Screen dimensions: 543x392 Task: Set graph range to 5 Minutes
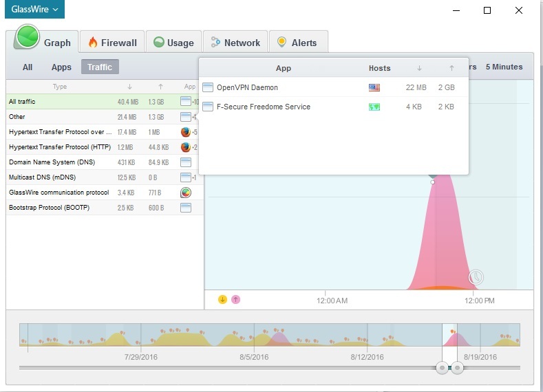[504, 67]
